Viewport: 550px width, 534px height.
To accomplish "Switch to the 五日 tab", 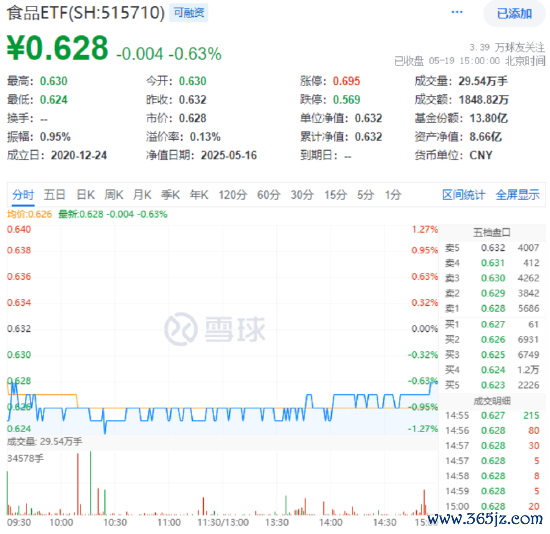I will (x=54, y=195).
